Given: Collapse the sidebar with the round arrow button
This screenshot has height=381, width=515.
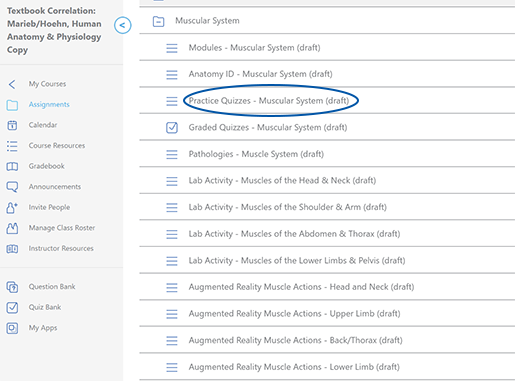Looking at the screenshot, I should tap(122, 25).
